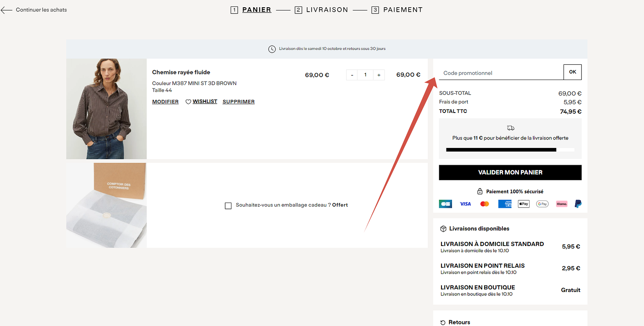Go to the Livraison step

point(321,10)
